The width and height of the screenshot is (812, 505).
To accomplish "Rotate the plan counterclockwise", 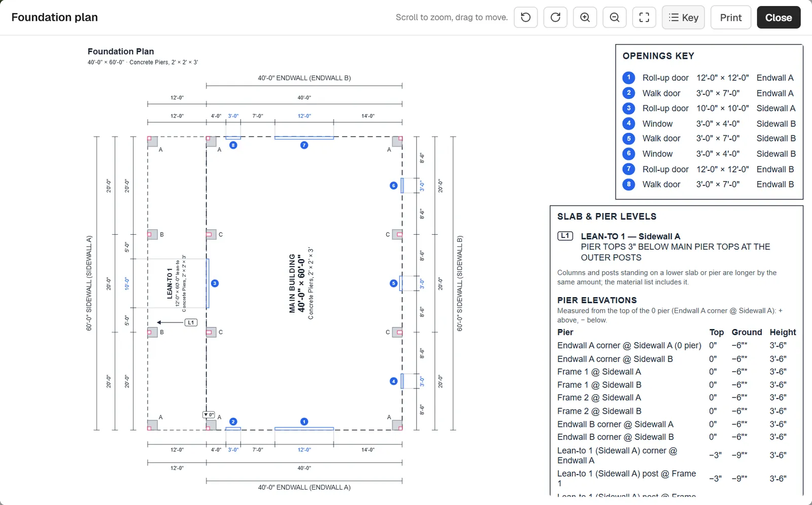I will pos(526,17).
